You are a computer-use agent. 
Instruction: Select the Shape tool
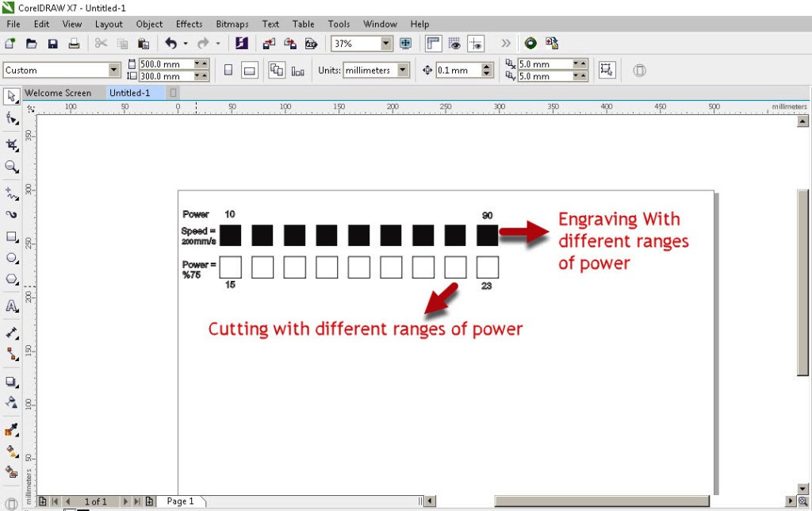tap(11, 119)
